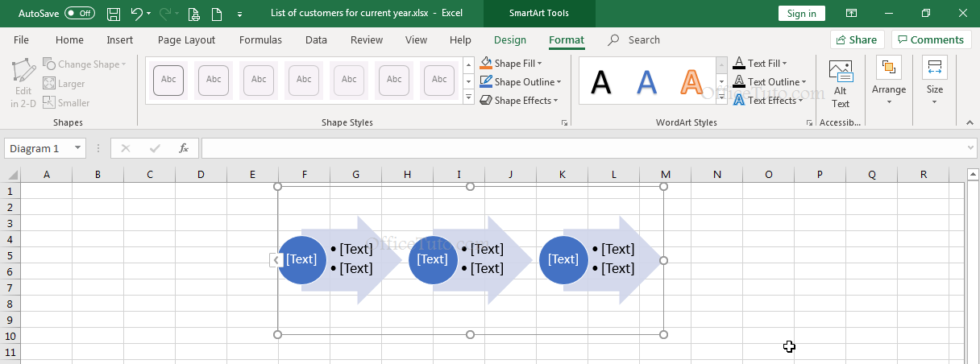Image resolution: width=980 pixels, height=364 pixels.
Task: Open the File menu
Action: (x=22, y=39)
